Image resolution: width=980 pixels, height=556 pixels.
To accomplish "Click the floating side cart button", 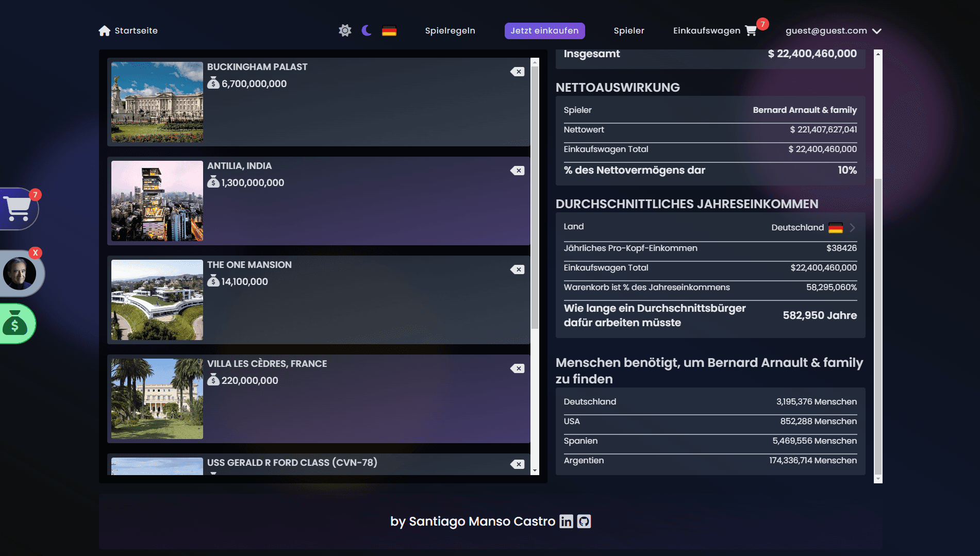I will 18,209.
